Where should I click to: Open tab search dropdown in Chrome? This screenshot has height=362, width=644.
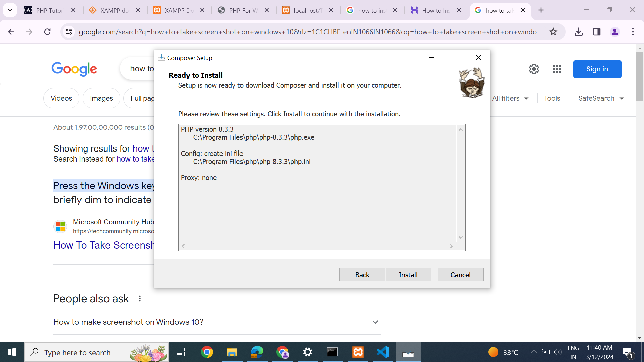click(10, 10)
